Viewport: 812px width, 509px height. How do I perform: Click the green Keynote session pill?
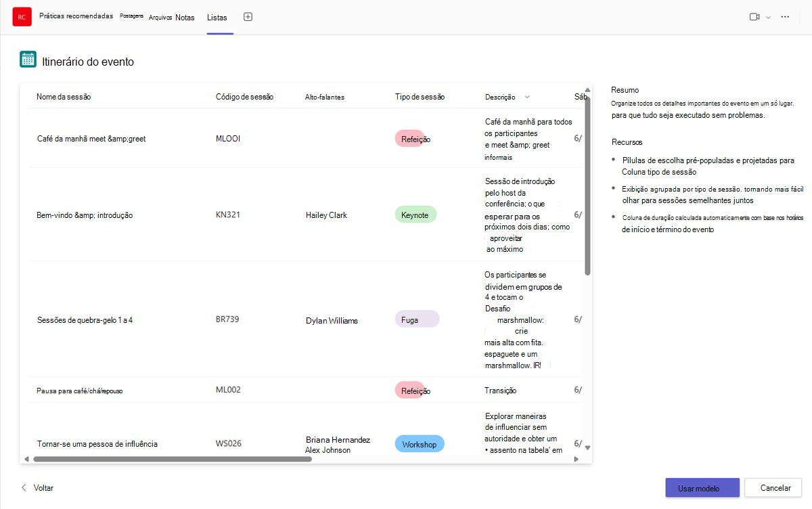click(x=415, y=215)
